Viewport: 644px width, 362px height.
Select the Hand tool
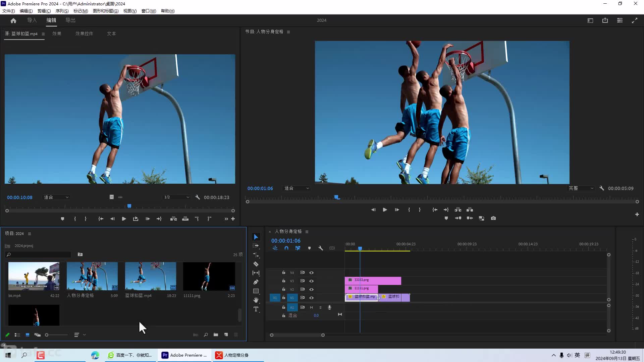[256, 300]
